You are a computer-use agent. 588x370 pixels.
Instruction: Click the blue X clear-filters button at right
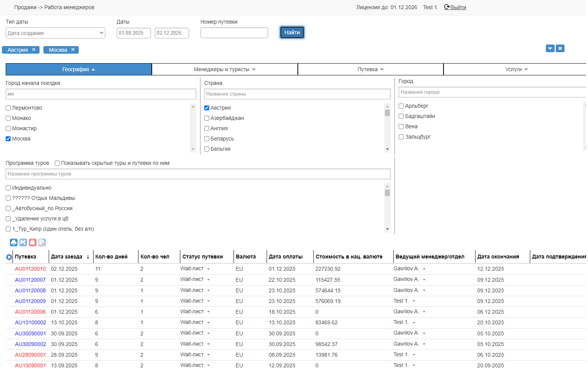tap(560, 48)
